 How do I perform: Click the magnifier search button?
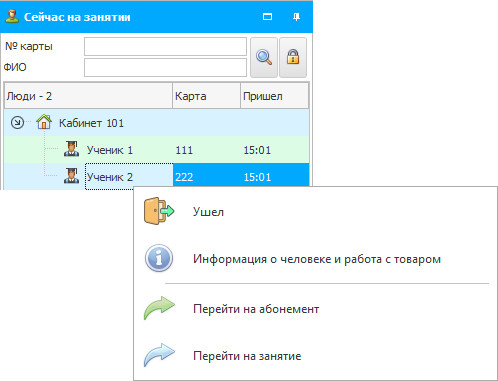[x=264, y=57]
